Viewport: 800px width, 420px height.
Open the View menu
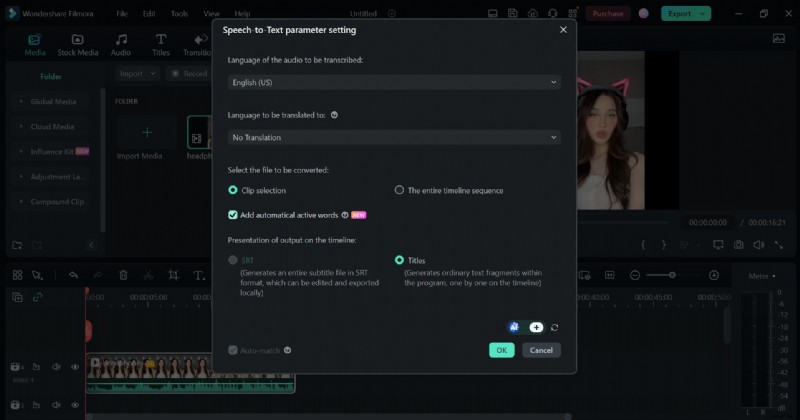pyautogui.click(x=211, y=14)
